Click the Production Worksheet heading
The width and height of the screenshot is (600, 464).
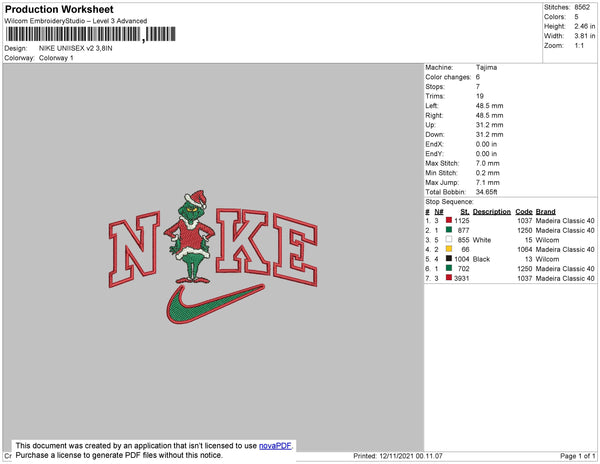pos(59,9)
